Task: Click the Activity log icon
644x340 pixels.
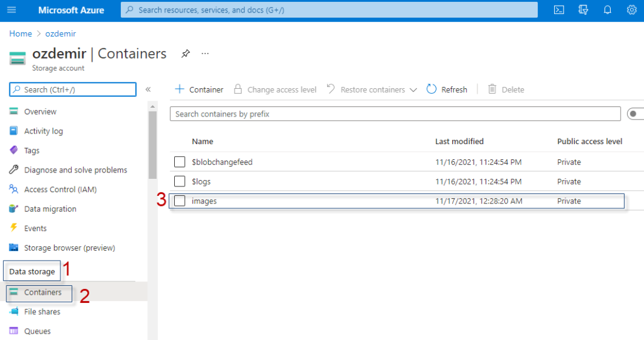Action: [x=14, y=130]
